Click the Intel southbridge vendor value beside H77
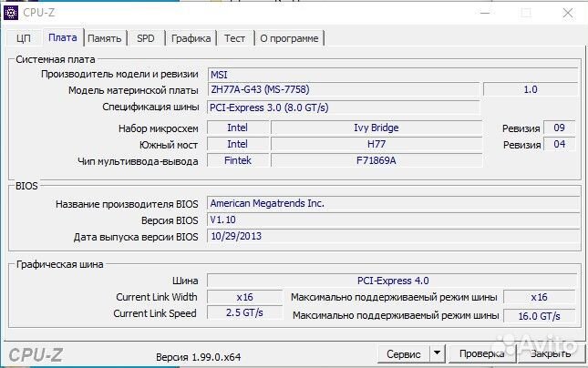Image resolution: width=588 pixels, height=368 pixels. [x=238, y=144]
